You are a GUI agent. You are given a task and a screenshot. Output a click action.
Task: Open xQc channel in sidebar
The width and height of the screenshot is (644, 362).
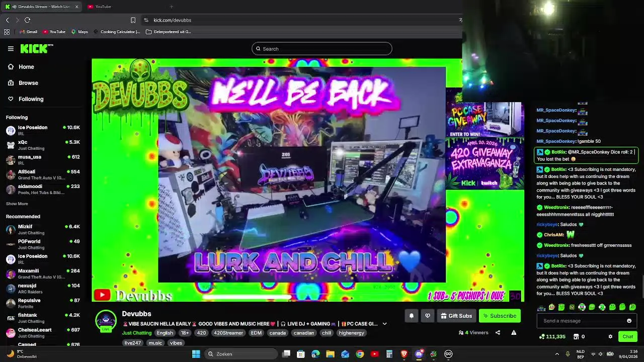[x=43, y=145]
